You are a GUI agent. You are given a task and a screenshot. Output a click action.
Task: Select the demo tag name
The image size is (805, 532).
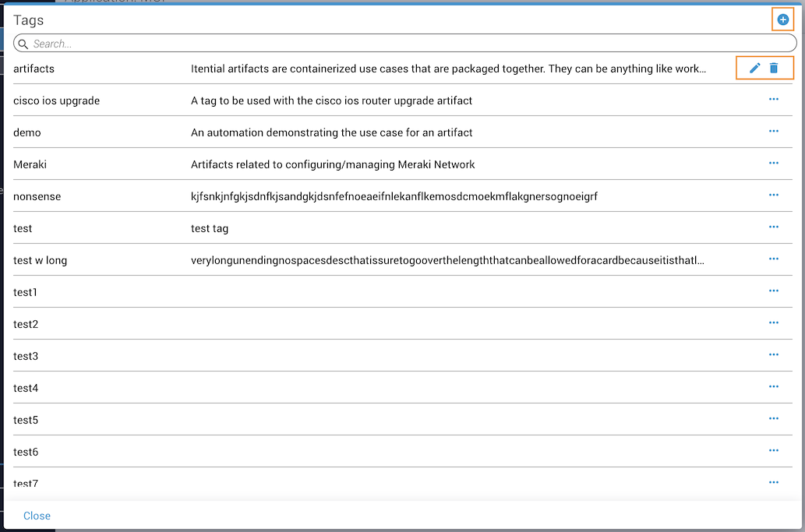(27, 132)
